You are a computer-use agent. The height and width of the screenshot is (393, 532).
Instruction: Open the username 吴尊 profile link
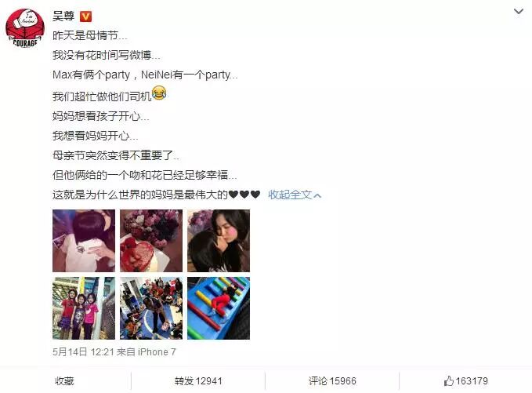[x=63, y=16]
